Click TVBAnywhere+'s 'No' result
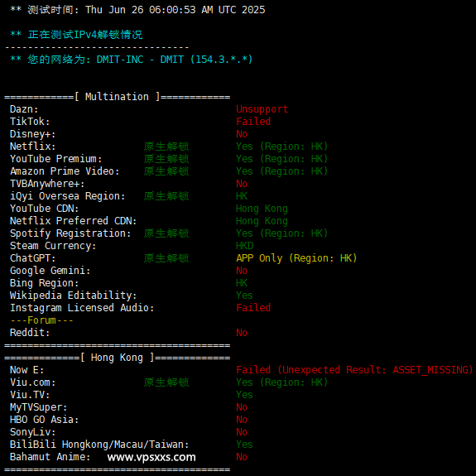 (242, 184)
